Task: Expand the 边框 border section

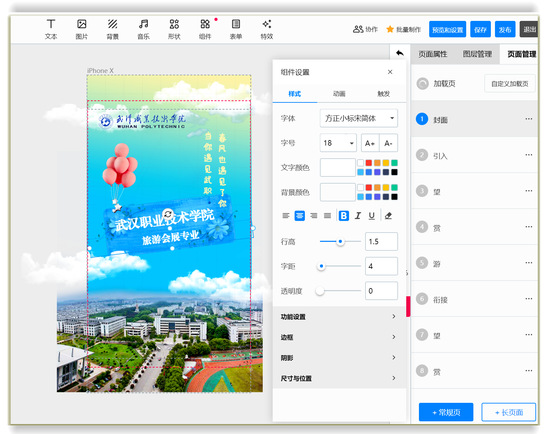Action: coord(339,337)
